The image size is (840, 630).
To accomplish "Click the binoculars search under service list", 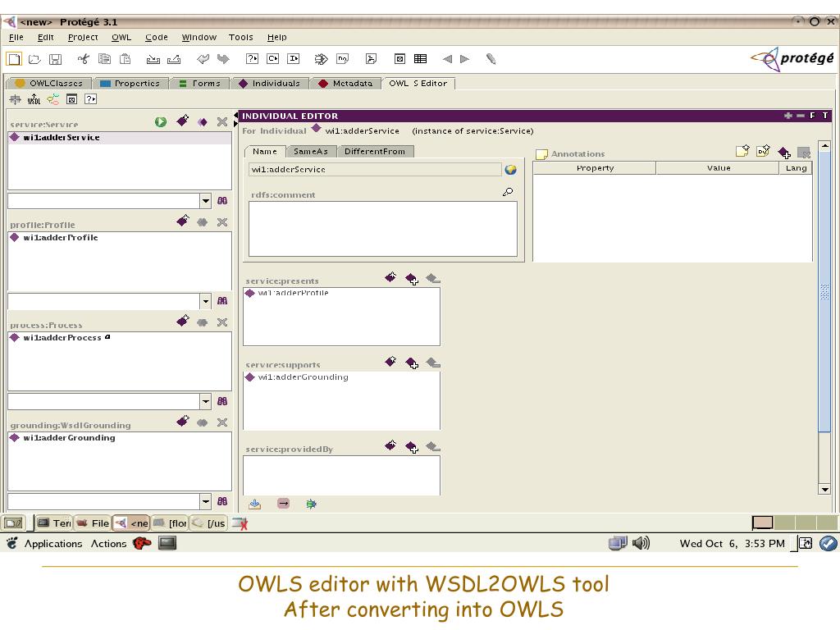I will click(222, 201).
